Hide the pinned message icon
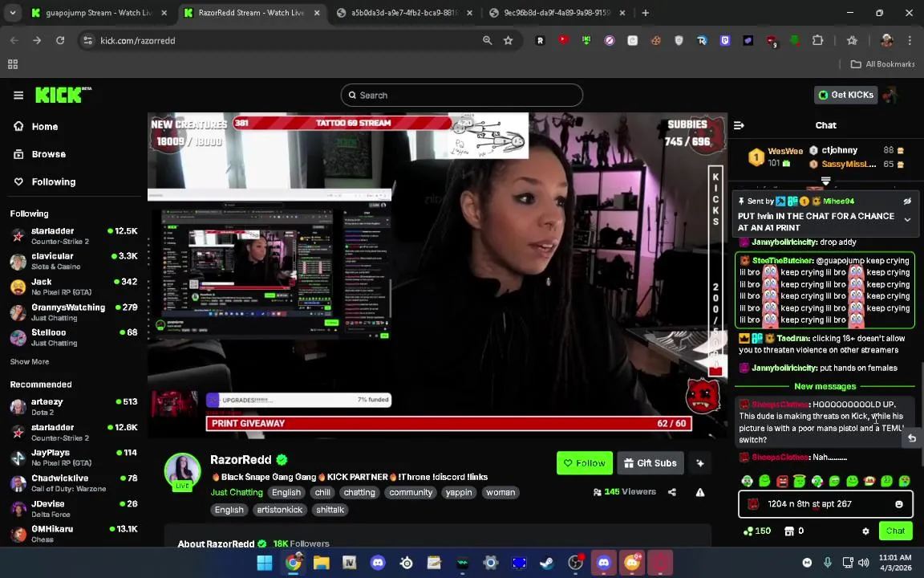 907,201
